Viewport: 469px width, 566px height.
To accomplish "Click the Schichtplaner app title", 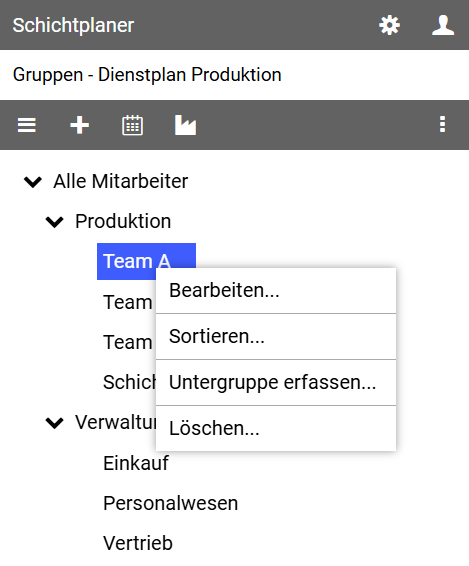I will click(x=73, y=25).
